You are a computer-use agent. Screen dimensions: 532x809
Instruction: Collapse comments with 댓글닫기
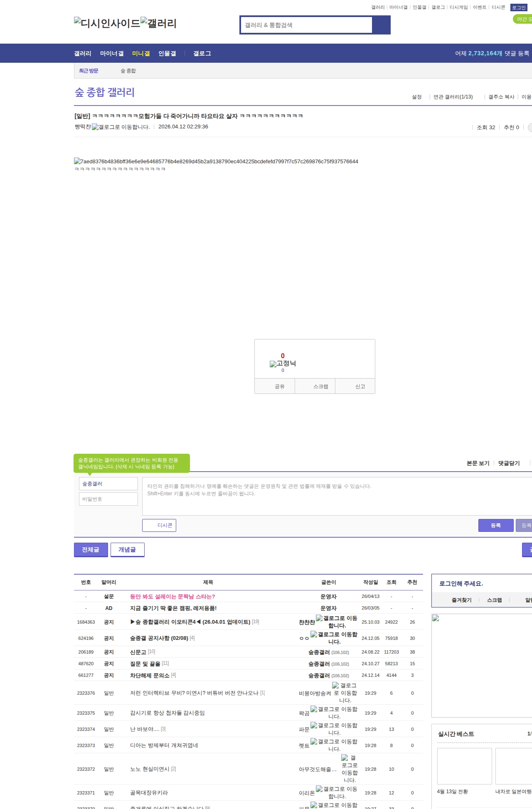[x=509, y=463]
